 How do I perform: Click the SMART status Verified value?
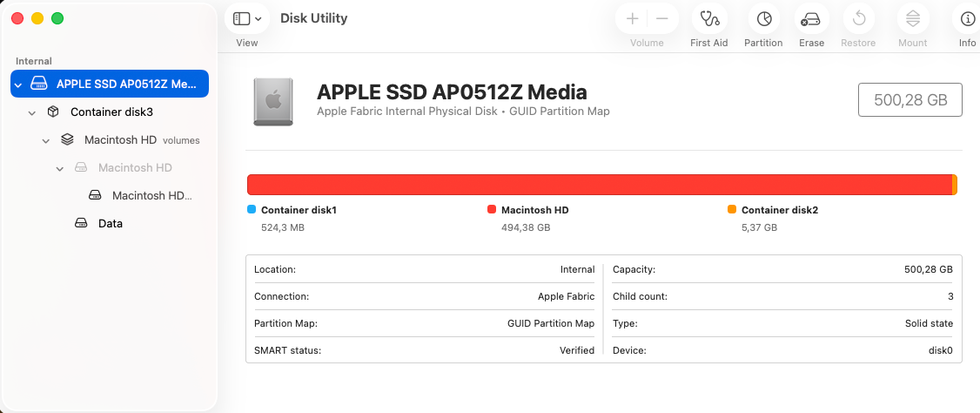(577, 350)
